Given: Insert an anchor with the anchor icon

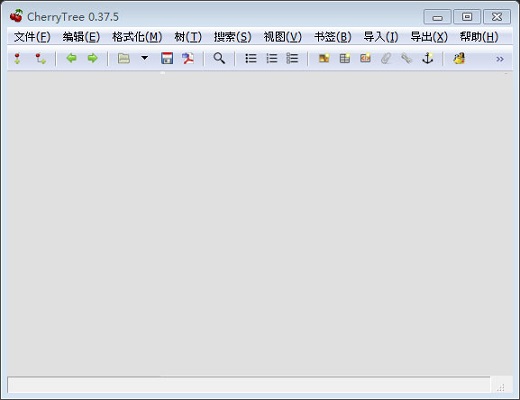Looking at the screenshot, I should [x=428, y=58].
